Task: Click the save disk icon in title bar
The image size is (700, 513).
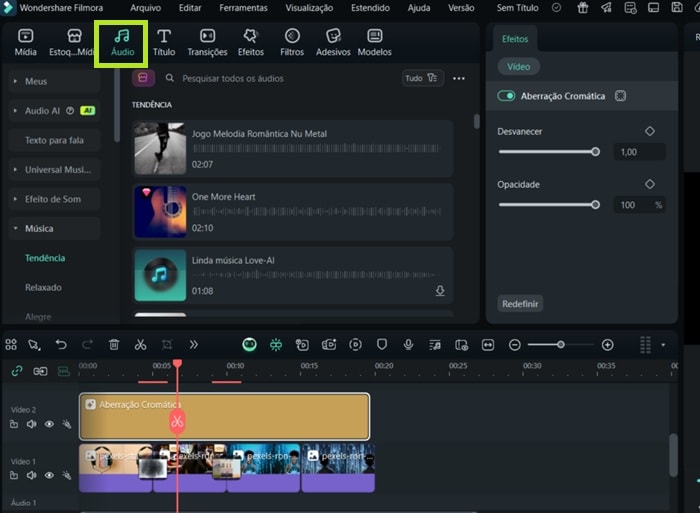Action: click(x=677, y=8)
